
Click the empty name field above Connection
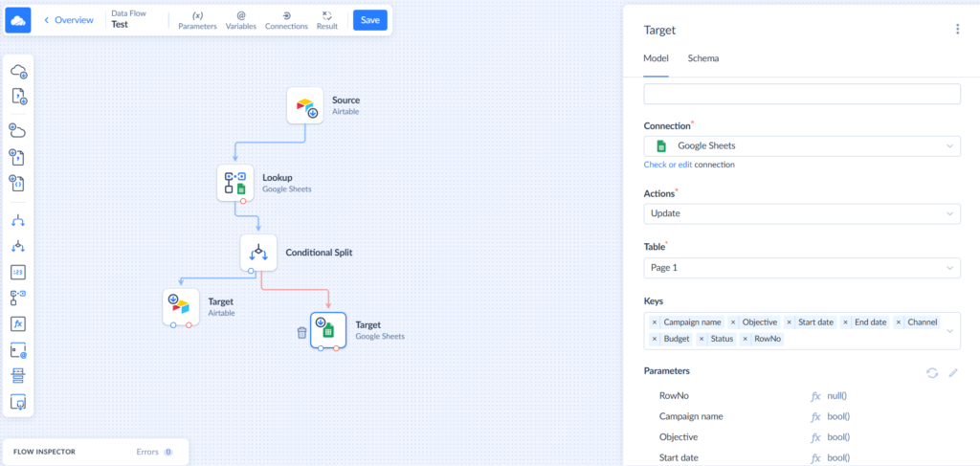[x=802, y=94]
